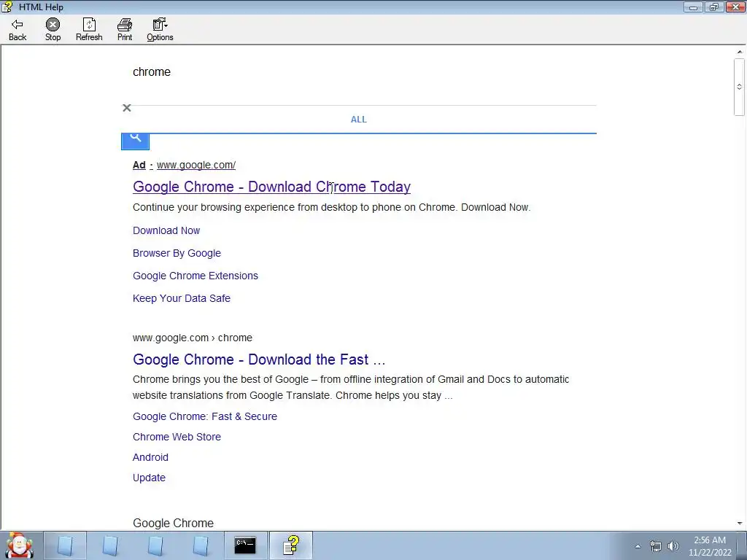The width and height of the screenshot is (747, 560).
Task: Open the 'Update' sitelink
Action: 149,478
